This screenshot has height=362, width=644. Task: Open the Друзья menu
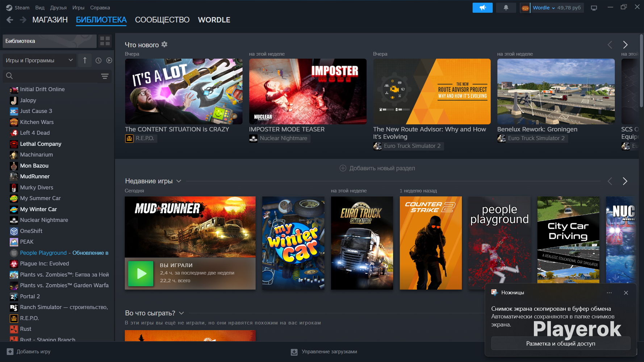tap(58, 8)
